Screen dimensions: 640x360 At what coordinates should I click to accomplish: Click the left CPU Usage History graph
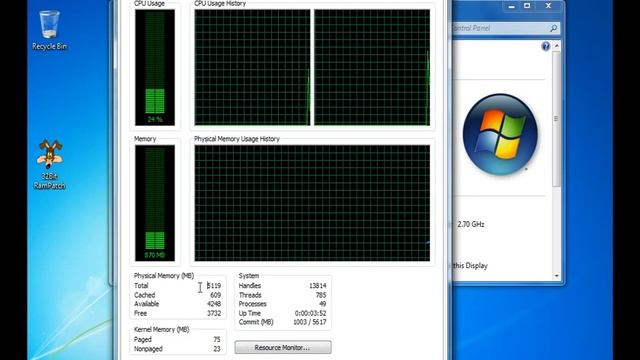click(252, 67)
